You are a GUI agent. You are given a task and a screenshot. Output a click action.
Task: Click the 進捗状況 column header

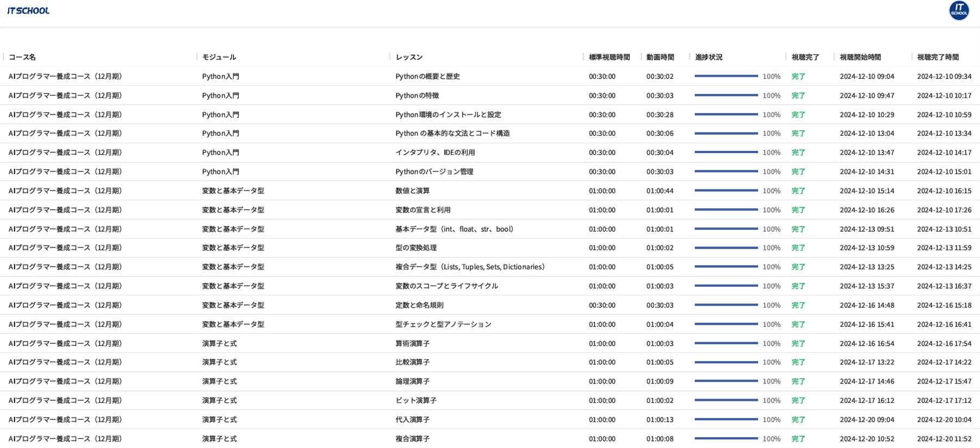[709, 57]
